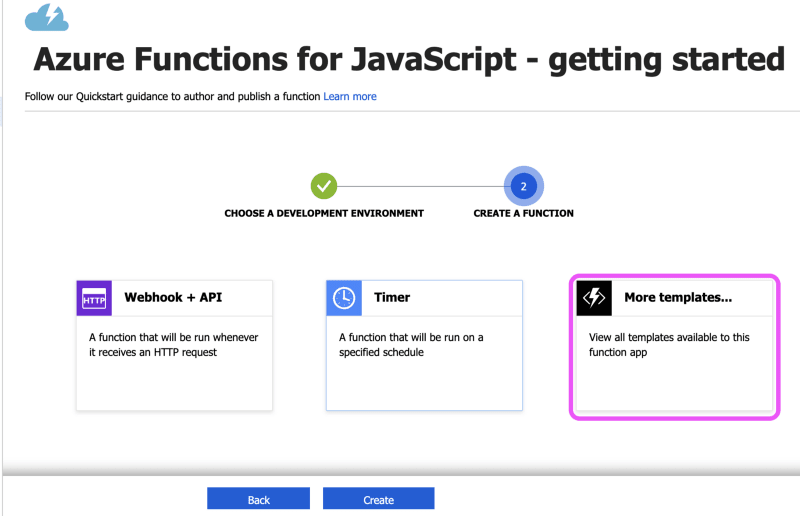Click the green checkmark step icon
This screenshot has height=516, width=800.
coord(324,186)
